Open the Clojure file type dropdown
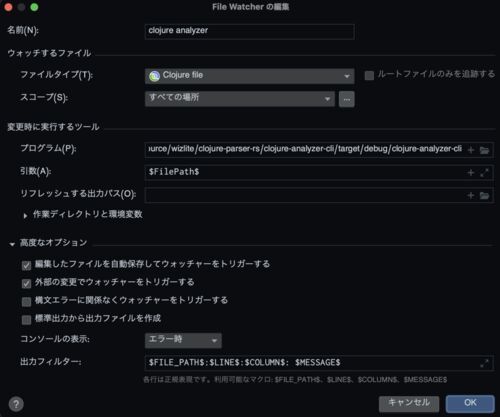Screen dimensions: 500x417 point(250,76)
